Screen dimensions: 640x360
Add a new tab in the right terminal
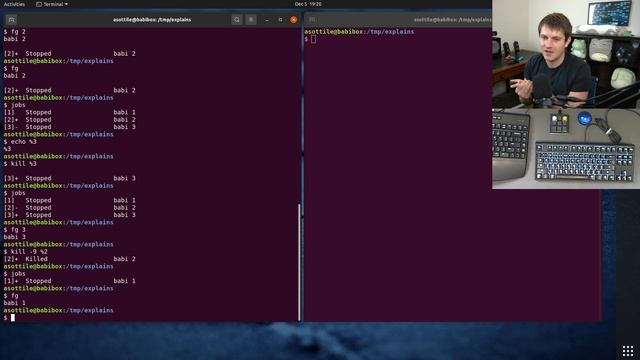tap(312, 20)
